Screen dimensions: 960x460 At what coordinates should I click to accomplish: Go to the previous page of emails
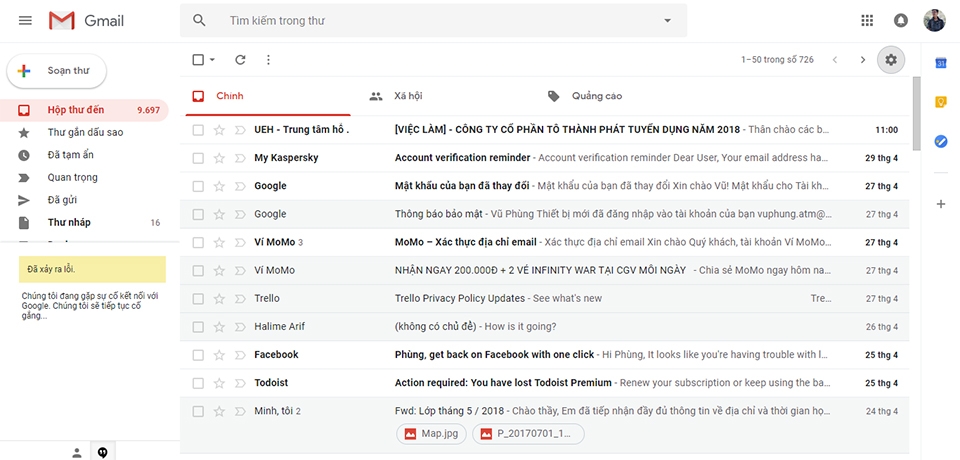834,59
